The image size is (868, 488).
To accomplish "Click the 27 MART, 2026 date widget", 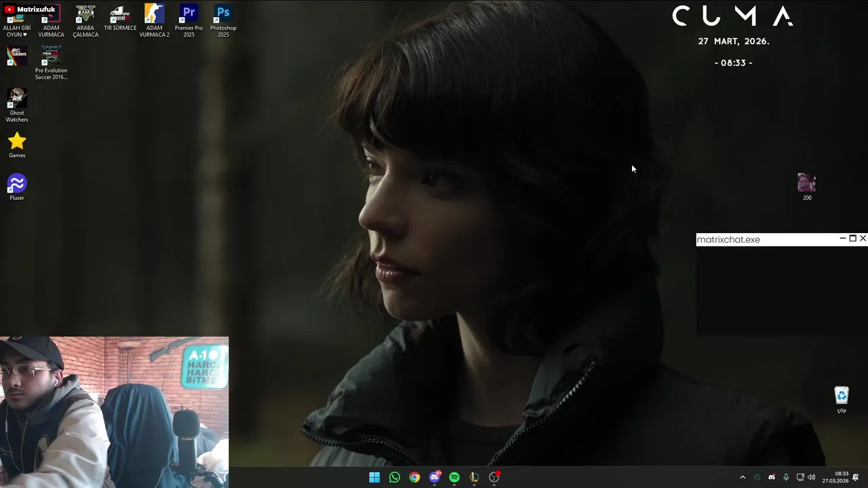I will (734, 41).
